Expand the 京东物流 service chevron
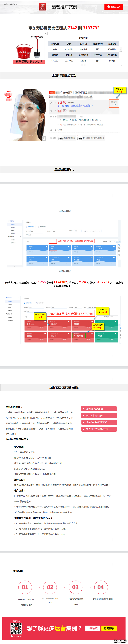This screenshot has height=644, width=128. (x=100, y=120)
